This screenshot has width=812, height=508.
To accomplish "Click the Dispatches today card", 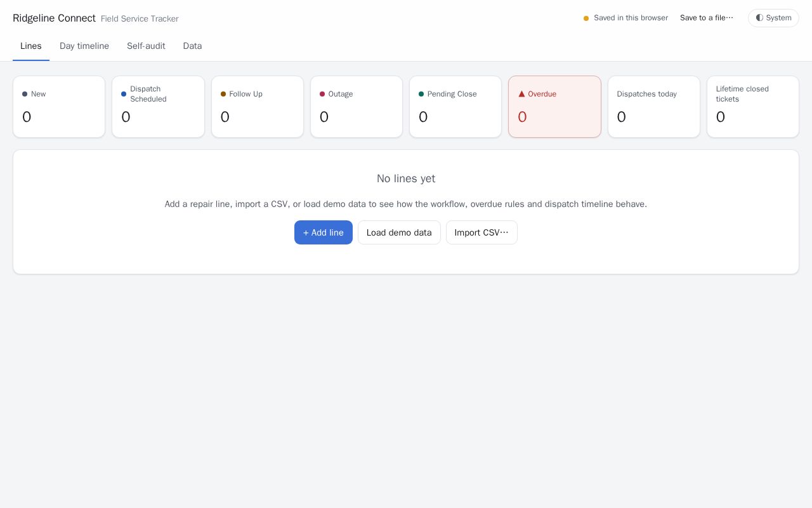I will click(x=654, y=107).
